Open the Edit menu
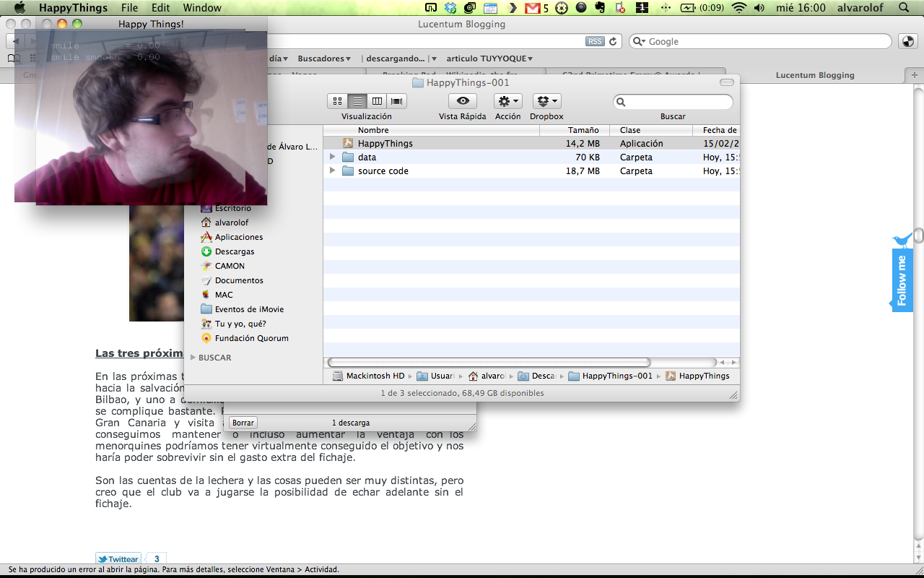The image size is (924, 578). 161,8
